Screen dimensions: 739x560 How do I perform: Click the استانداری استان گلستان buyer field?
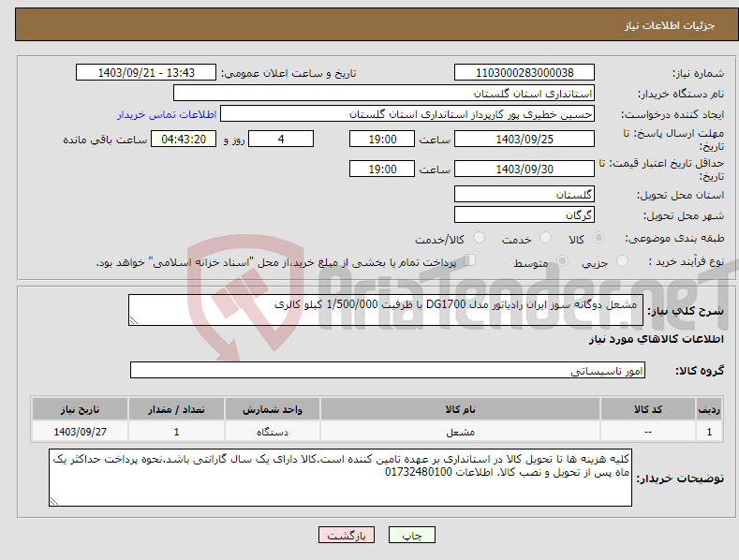point(384,94)
